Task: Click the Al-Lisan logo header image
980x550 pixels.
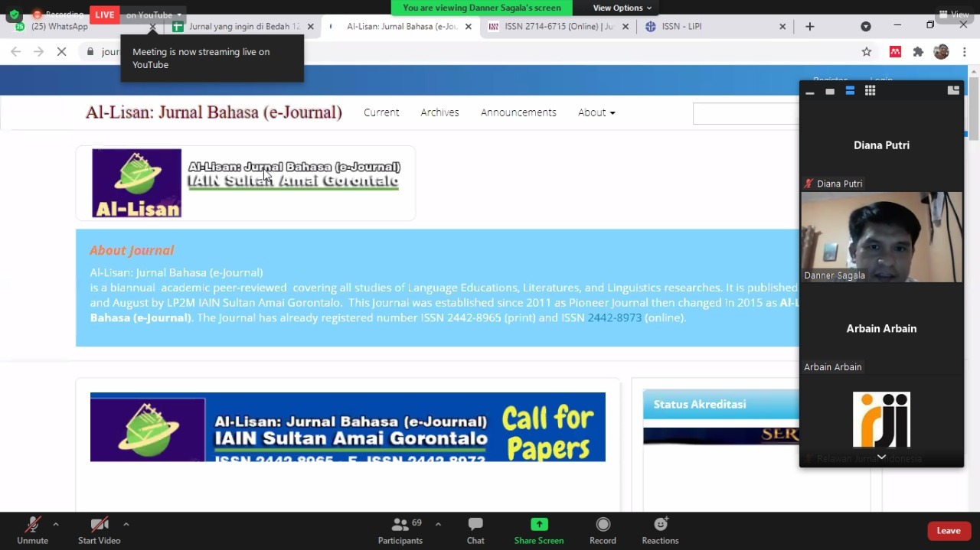Action: coord(246,183)
